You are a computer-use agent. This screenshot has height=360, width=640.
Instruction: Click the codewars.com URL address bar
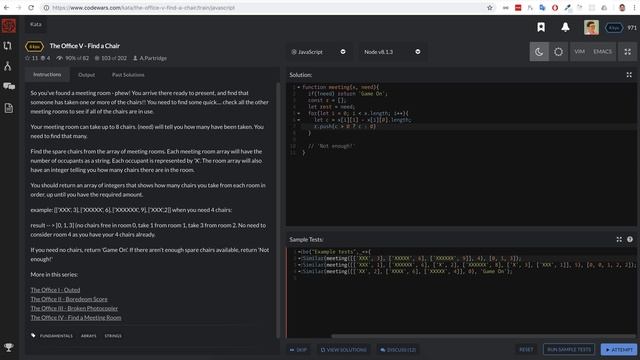[261, 7]
